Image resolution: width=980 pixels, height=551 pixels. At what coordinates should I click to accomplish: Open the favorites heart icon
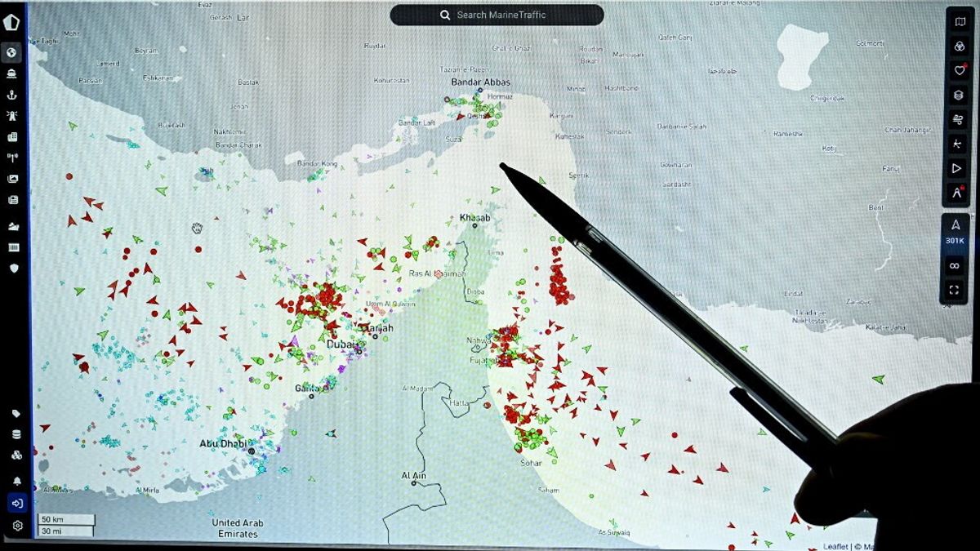[959, 70]
